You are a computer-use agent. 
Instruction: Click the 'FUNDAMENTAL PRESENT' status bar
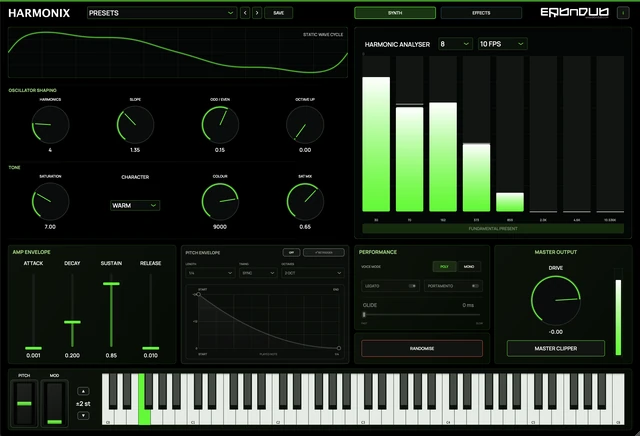coord(493,229)
